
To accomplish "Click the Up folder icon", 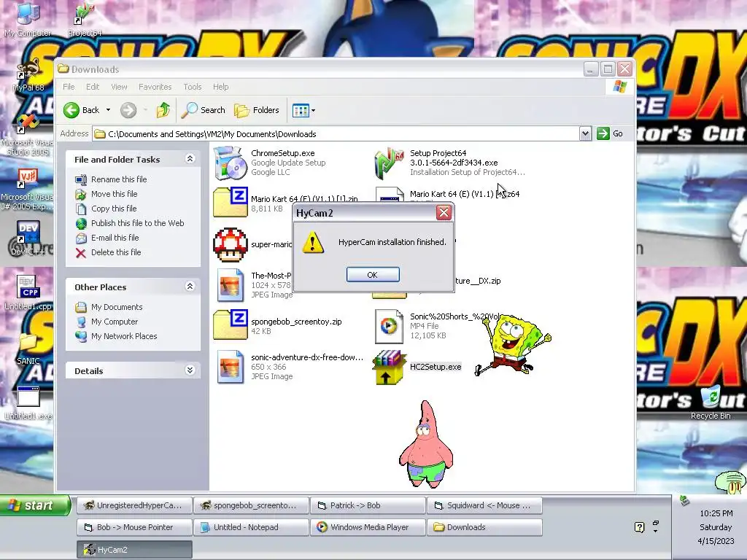I will [163, 110].
